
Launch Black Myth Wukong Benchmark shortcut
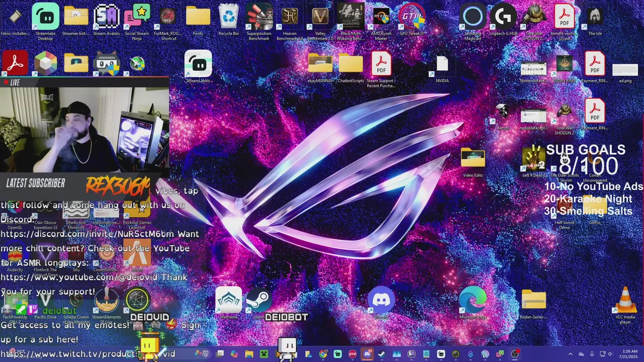point(351,21)
